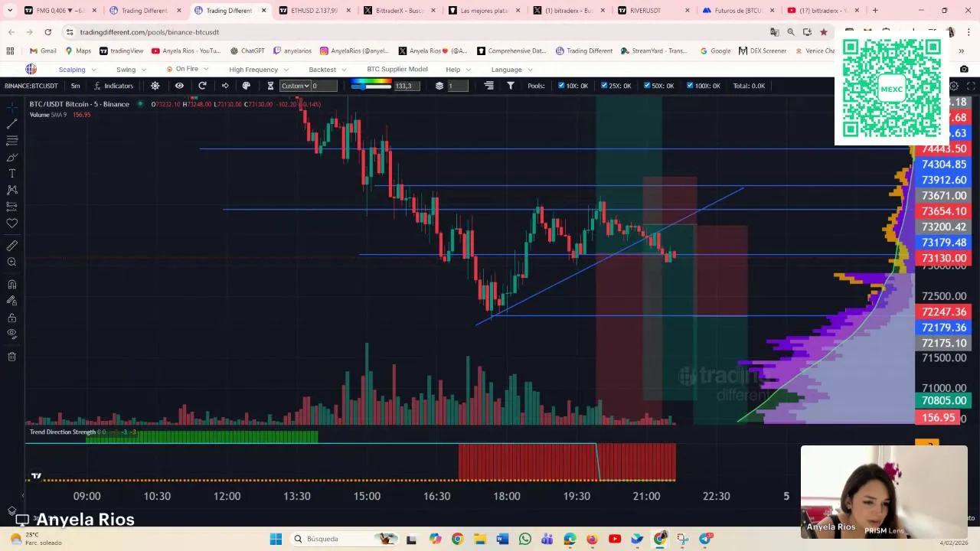The image size is (980, 551).
Task: Switch to the Las mejores plata tab
Action: tap(483, 11)
